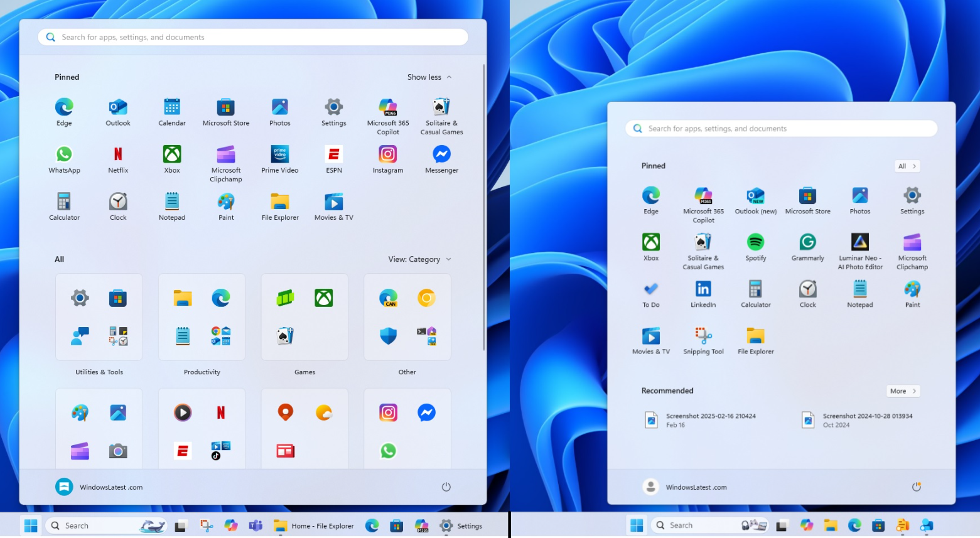980x538 pixels.
Task: Open Netflix
Action: (x=117, y=154)
